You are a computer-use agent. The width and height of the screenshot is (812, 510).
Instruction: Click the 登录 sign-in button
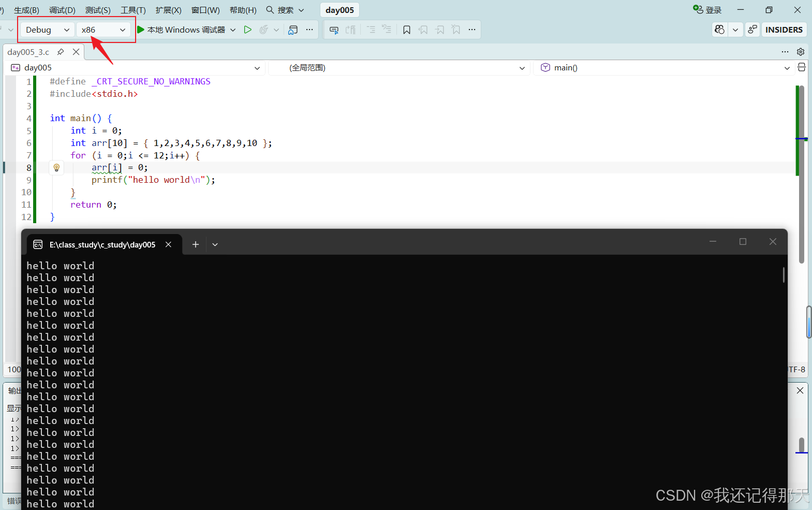tap(707, 10)
